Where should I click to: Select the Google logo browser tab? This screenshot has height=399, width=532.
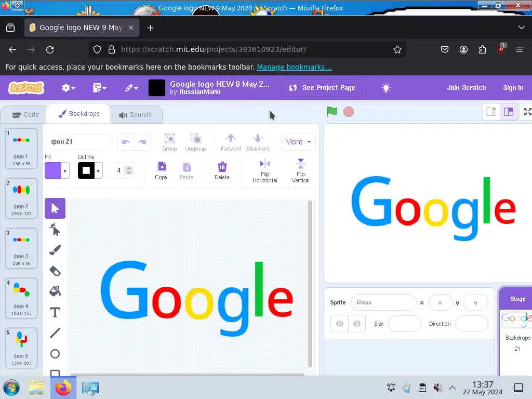pos(82,28)
